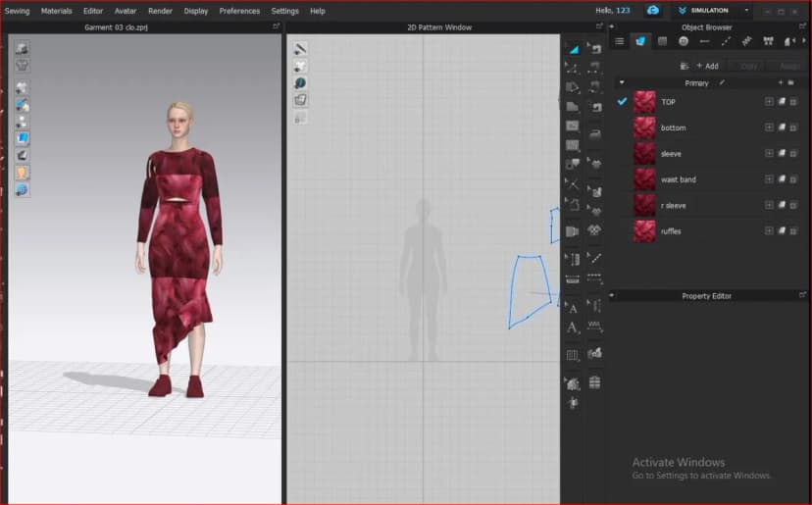This screenshot has width=812, height=505.
Task: Open the Help menu
Action: click(x=318, y=11)
